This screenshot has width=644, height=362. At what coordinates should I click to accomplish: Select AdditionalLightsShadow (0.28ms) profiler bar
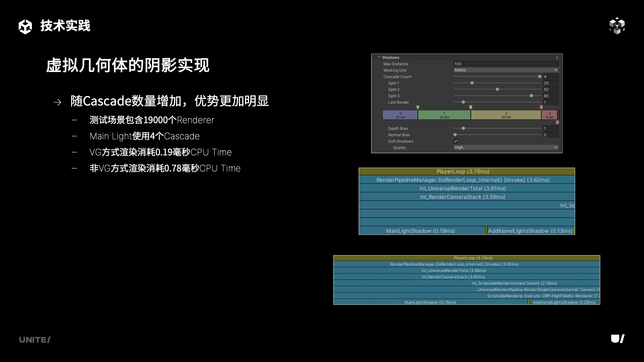(564, 302)
